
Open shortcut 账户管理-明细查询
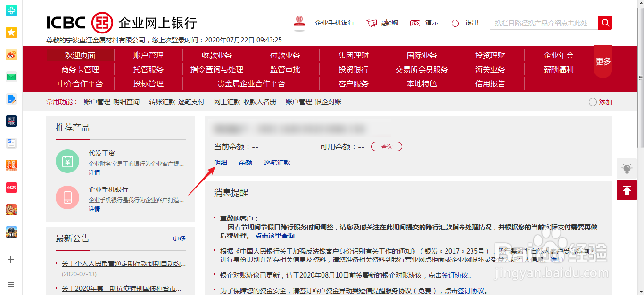pyautogui.click(x=112, y=102)
